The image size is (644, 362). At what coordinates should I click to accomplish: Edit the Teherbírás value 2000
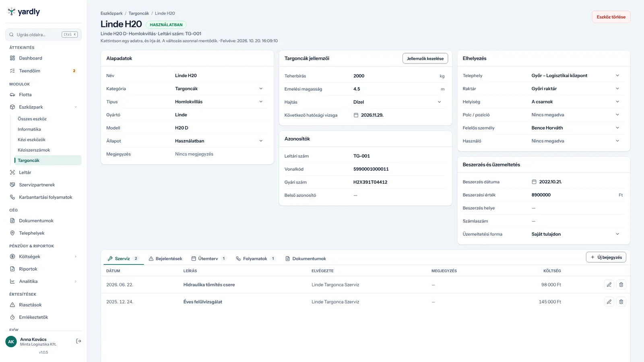coord(394,76)
